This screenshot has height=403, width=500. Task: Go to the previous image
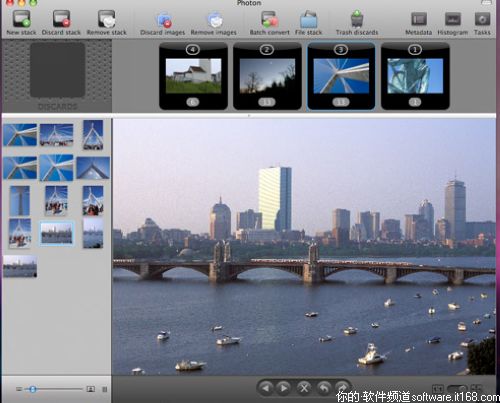click(266, 388)
